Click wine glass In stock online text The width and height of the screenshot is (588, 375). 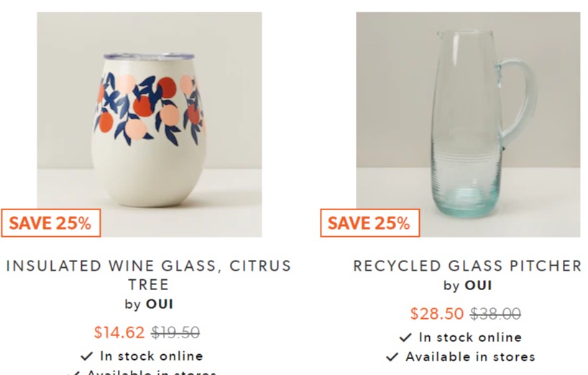tap(152, 356)
